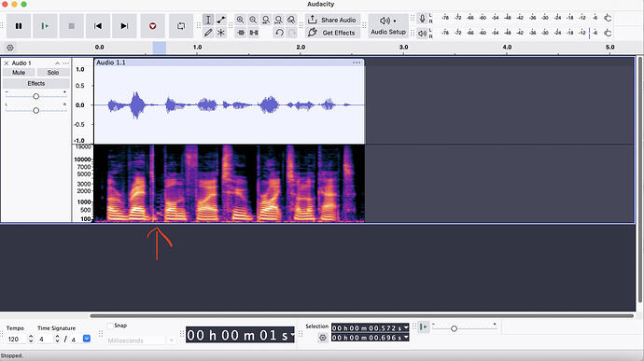This screenshot has height=361, width=644.
Task: Skip to end of track
Action: [x=124, y=26]
